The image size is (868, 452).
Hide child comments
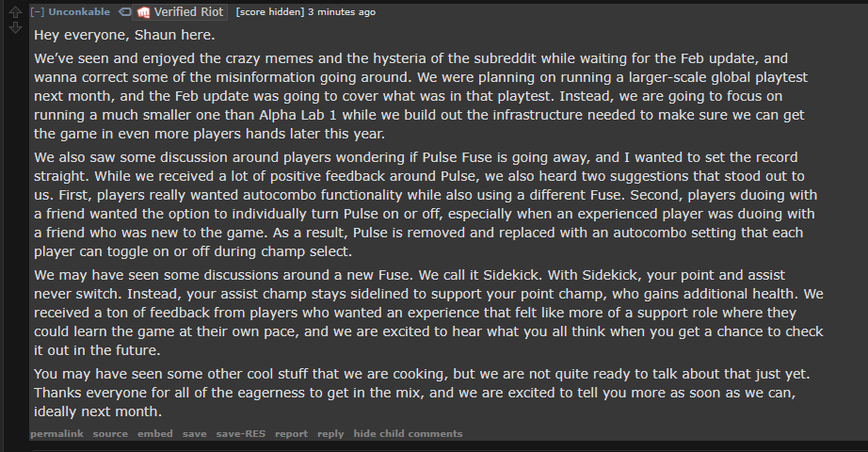tap(408, 434)
